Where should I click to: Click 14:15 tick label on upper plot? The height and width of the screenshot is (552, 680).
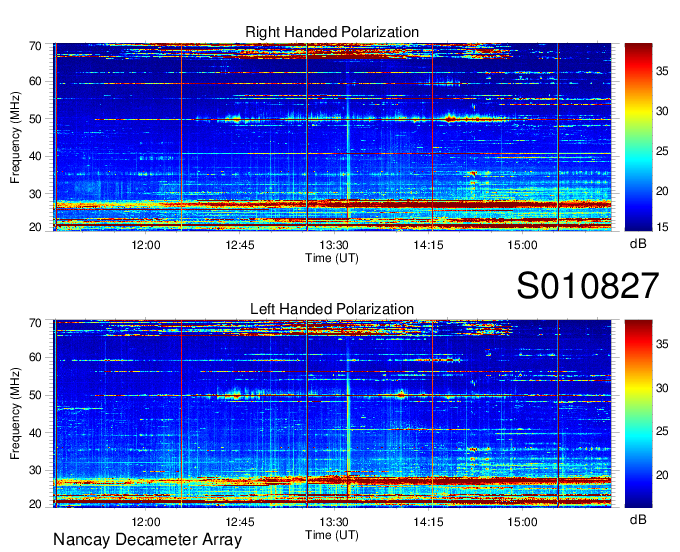(x=428, y=245)
